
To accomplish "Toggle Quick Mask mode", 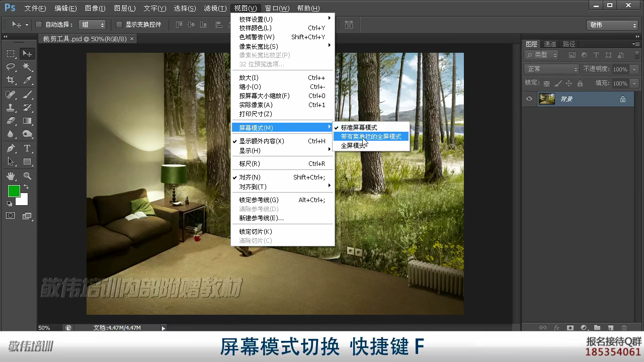I will [x=11, y=216].
